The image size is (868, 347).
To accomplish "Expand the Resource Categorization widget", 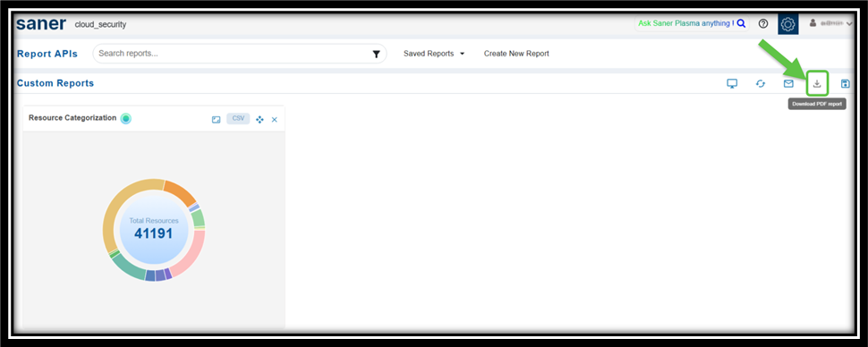I will pos(216,119).
